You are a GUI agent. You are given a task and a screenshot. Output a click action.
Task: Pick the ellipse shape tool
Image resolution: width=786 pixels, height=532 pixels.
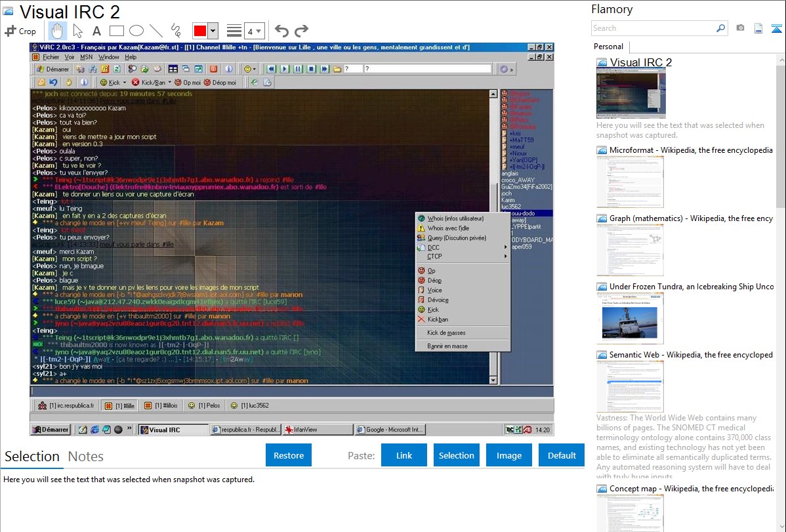[136, 31]
